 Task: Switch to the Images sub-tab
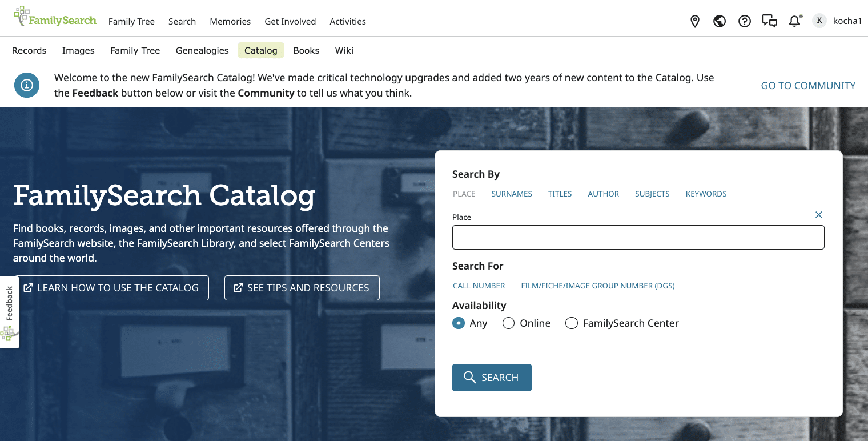[78, 50]
